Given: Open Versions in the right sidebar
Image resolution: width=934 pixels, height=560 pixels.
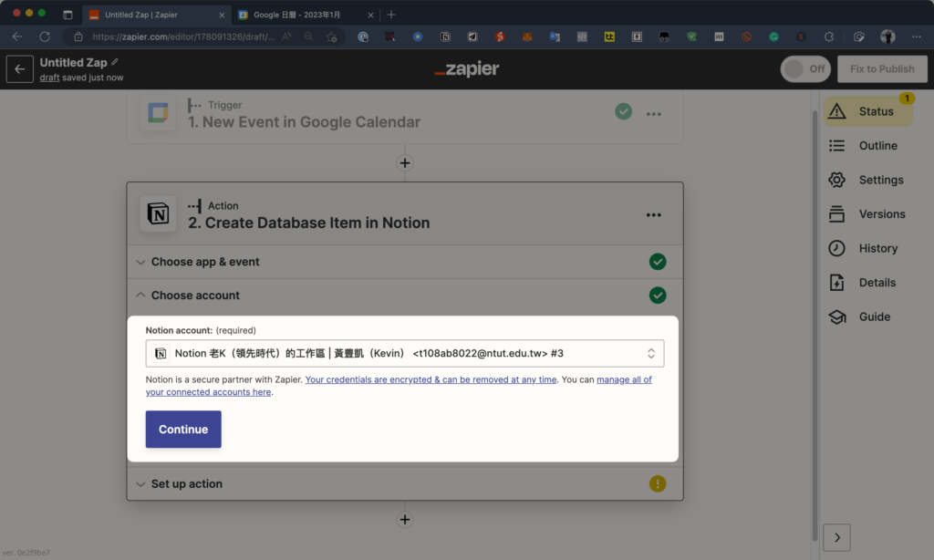Looking at the screenshot, I should (868, 213).
